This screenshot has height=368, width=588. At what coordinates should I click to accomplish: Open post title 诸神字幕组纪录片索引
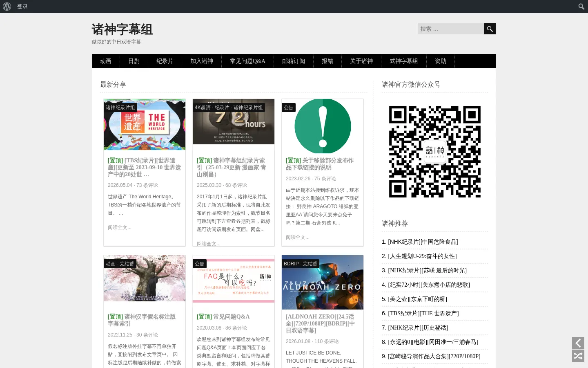232,167
